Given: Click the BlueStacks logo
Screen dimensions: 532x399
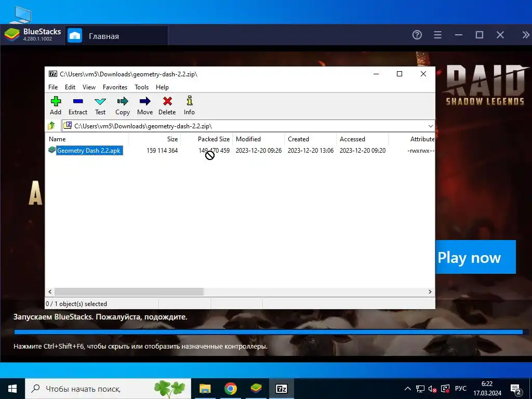Looking at the screenshot, I should coord(12,35).
